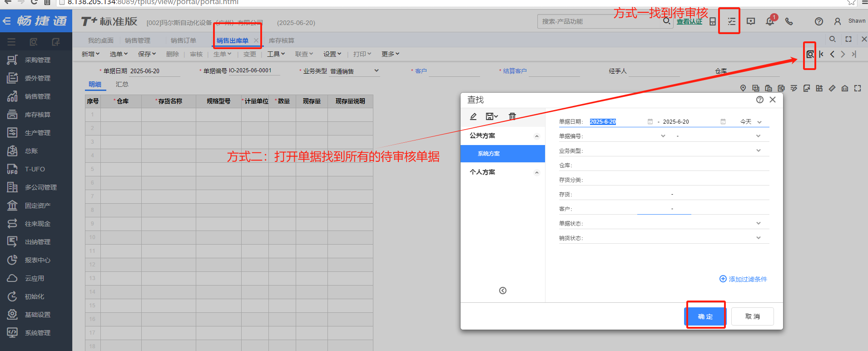Jump to last document record

(854, 54)
